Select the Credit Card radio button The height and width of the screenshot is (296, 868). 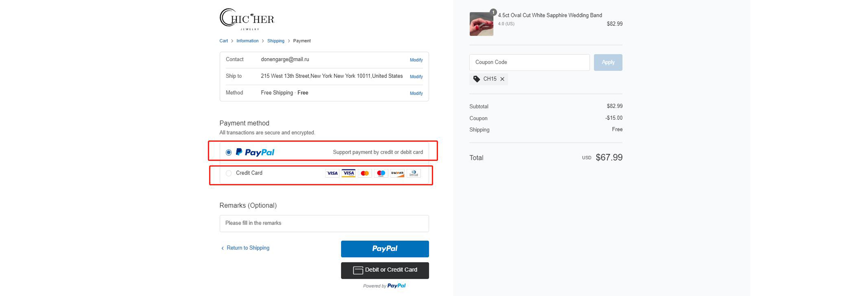[x=229, y=173]
